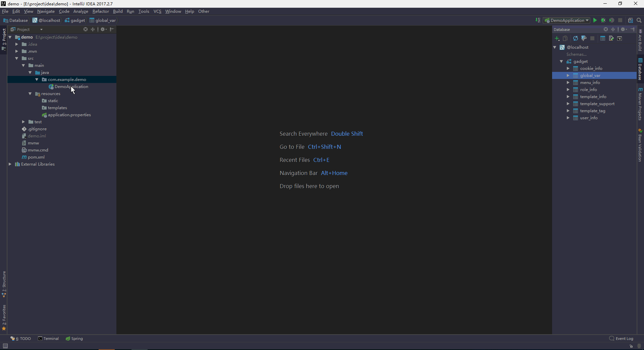The height and width of the screenshot is (350, 644).
Task: Toggle tool window buttons at bottom-left corner
Action: click(5, 346)
